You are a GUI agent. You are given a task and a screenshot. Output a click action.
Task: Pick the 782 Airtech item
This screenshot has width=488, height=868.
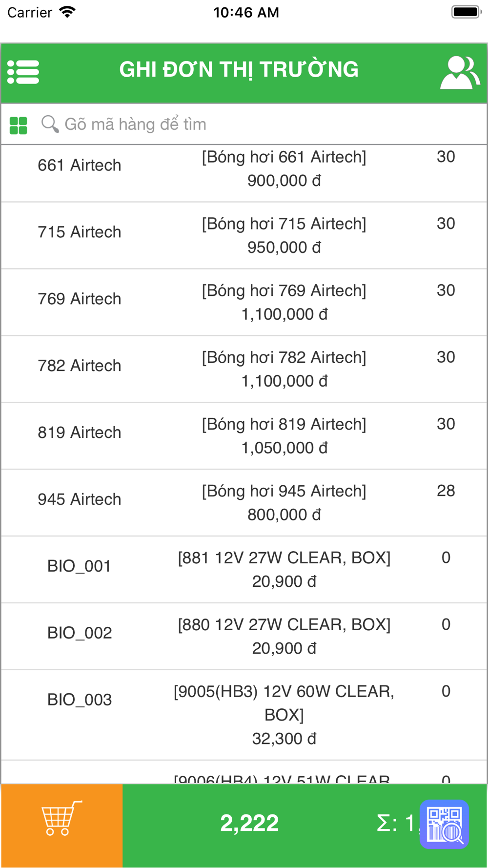pos(244,369)
